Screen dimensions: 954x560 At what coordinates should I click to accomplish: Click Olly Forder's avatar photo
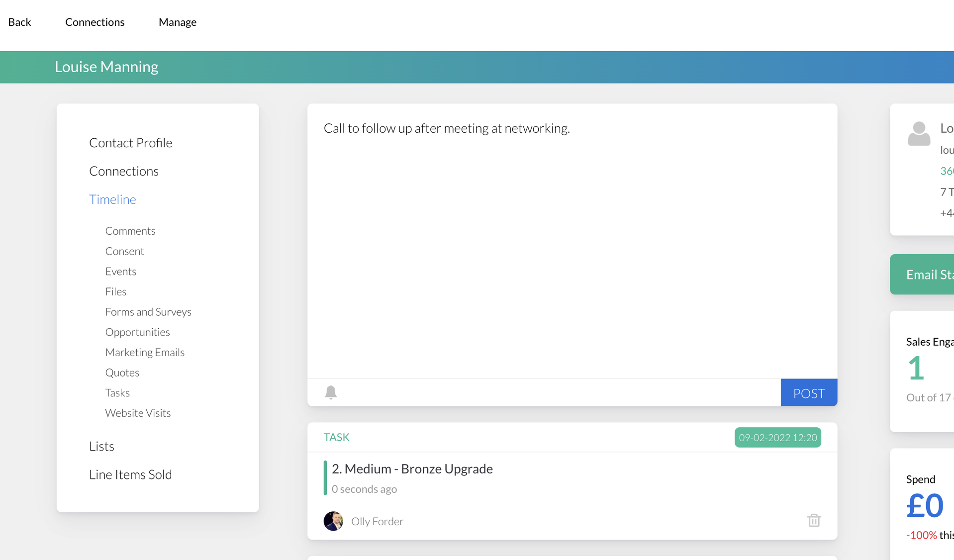(333, 521)
